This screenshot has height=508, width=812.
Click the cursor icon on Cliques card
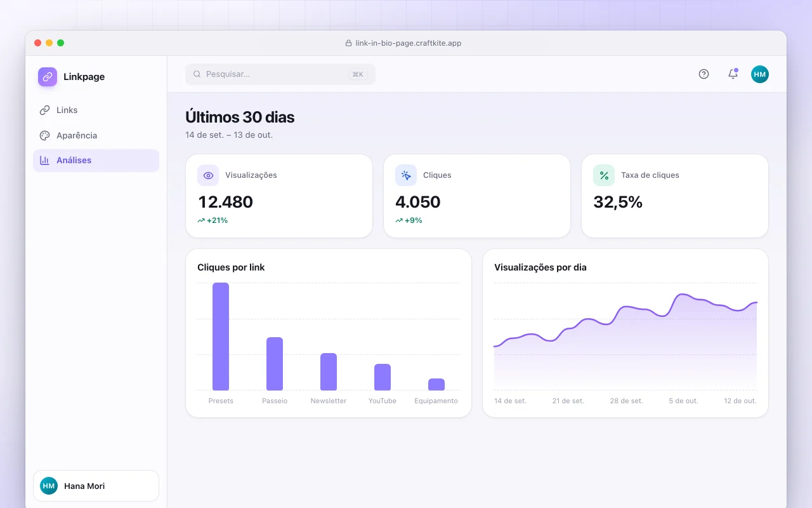pos(406,175)
